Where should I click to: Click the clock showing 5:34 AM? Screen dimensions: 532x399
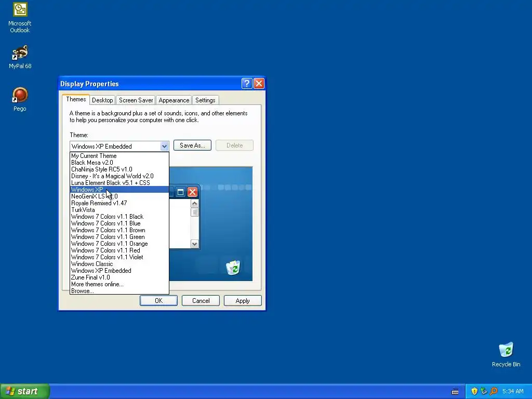(x=513, y=391)
